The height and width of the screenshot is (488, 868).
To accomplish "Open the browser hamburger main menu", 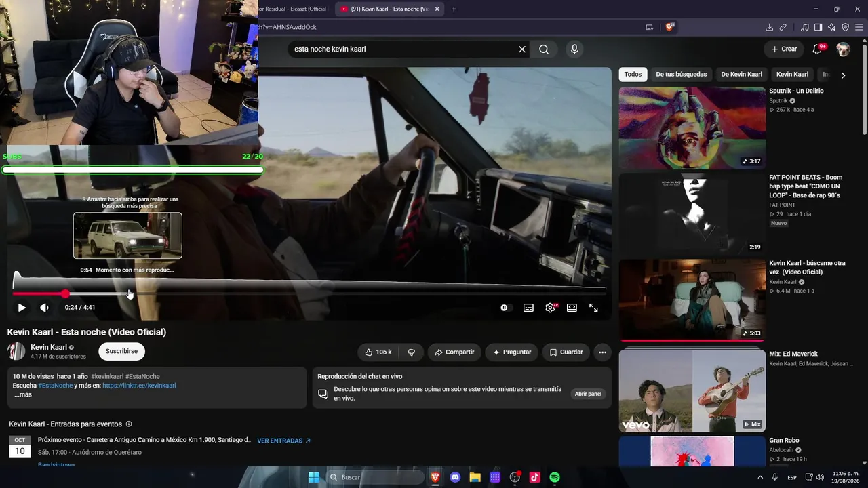I will [x=859, y=27].
